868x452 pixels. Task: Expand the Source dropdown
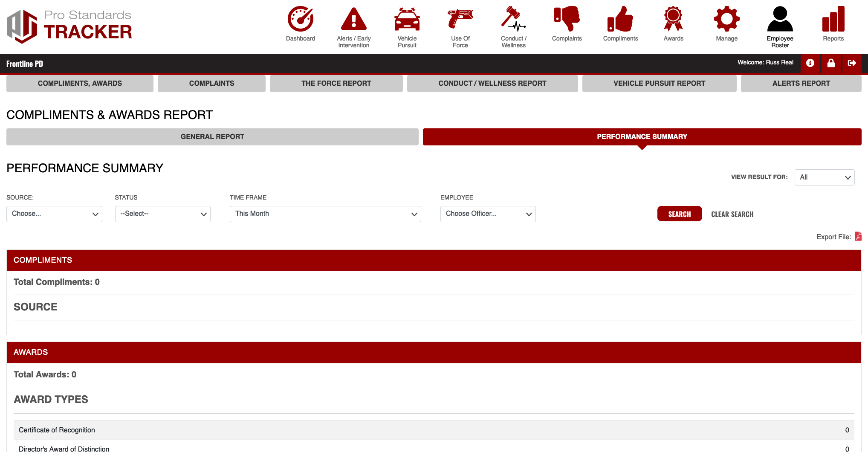54,214
